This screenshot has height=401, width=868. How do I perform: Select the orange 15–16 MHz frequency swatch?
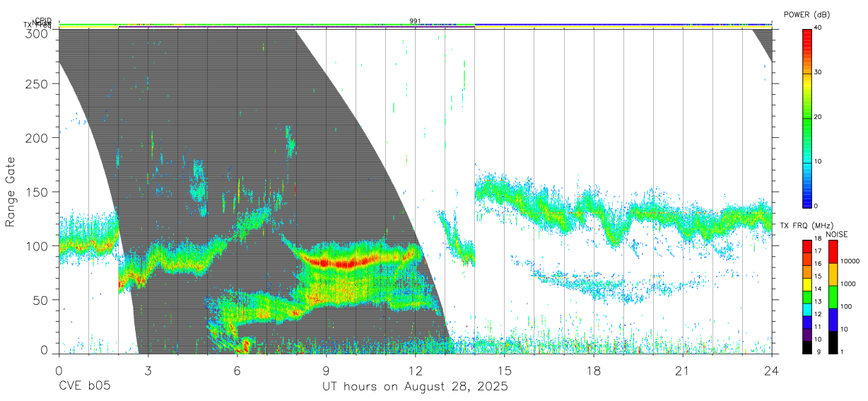coord(807,272)
